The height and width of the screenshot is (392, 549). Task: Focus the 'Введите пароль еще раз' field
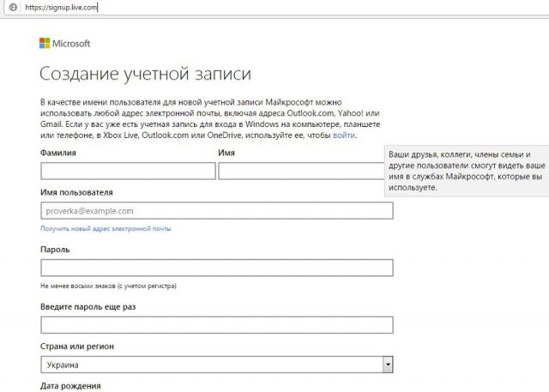point(217,325)
